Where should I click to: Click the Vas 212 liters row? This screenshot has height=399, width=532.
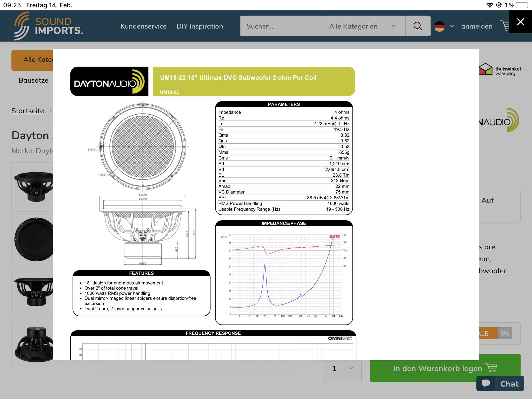click(284, 181)
